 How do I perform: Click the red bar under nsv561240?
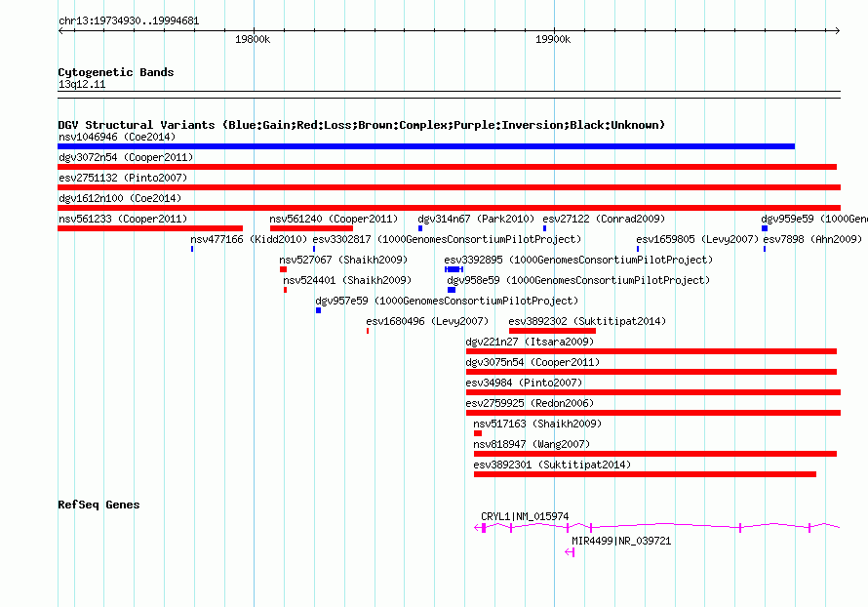tap(312, 228)
